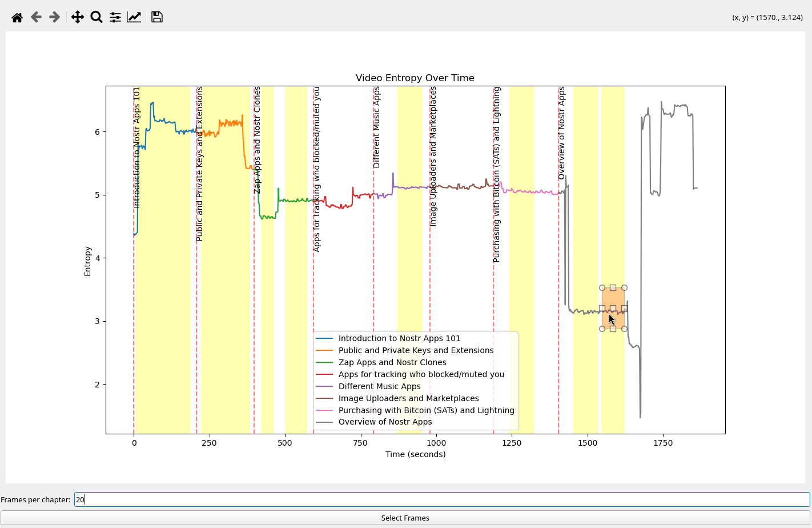The width and height of the screenshot is (812, 528).
Task: Click bottom-right corner handle of selection box
Action: (624, 329)
